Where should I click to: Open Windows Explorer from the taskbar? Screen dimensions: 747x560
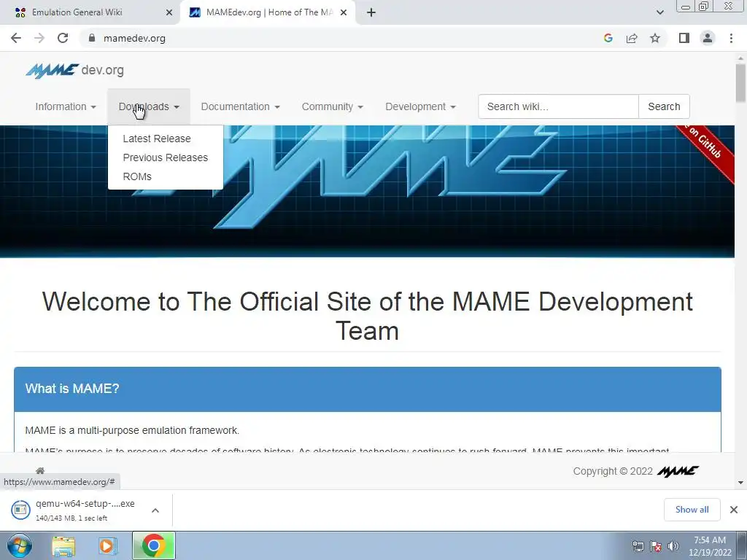pyautogui.click(x=63, y=545)
